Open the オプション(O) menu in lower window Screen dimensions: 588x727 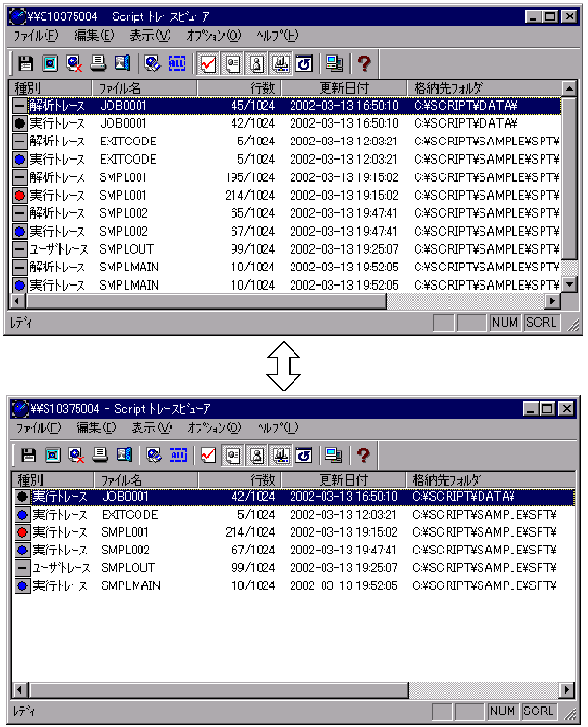(214, 427)
